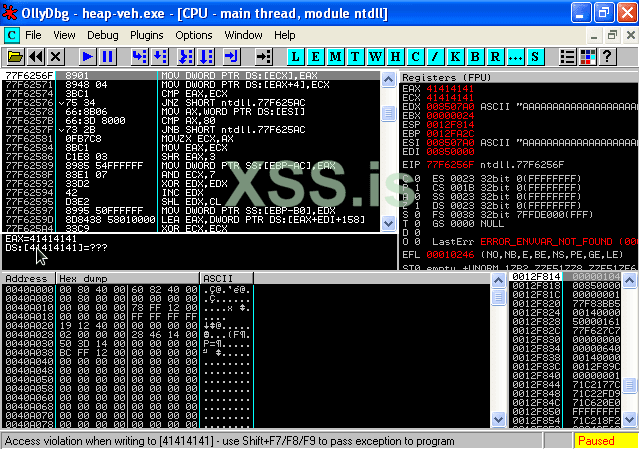The image size is (639, 449).
Task: Toggle the O flag value in registers
Action: [x=417, y=241]
